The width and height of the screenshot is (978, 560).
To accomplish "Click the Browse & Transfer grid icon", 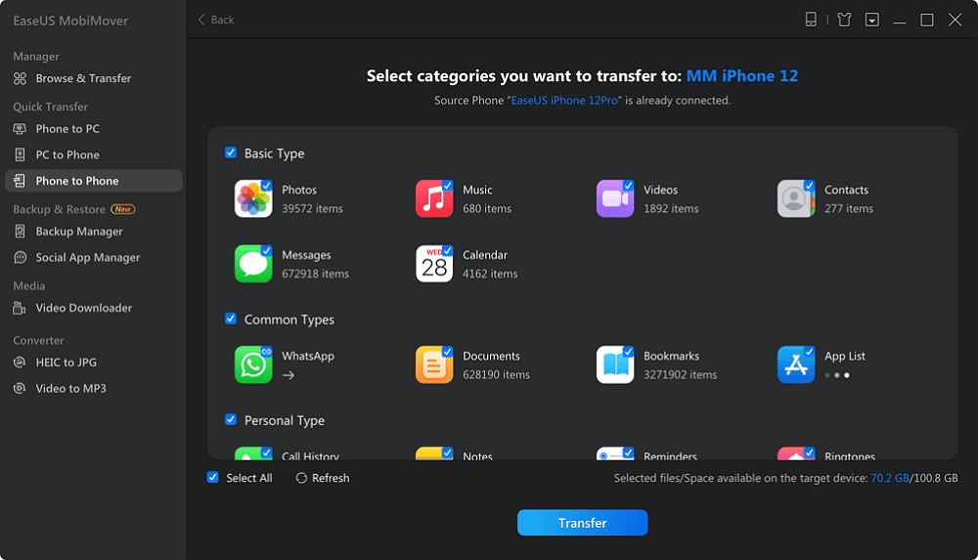I will 20,78.
